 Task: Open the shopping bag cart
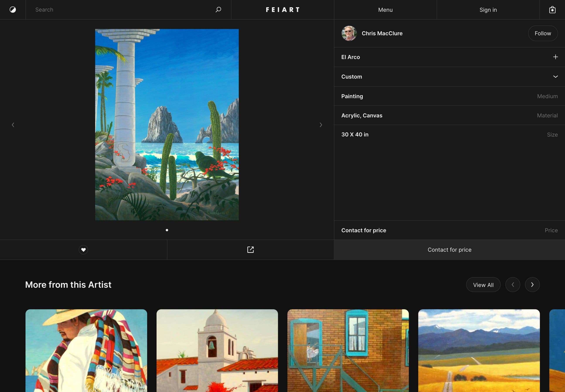coord(552,10)
